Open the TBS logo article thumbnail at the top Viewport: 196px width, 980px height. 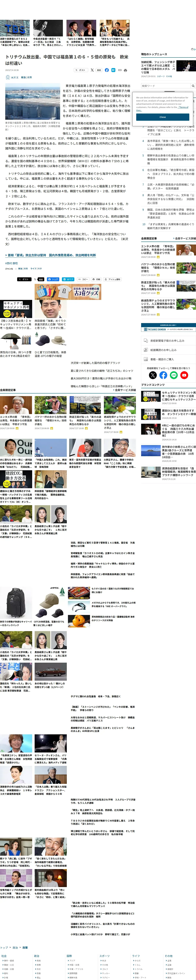[15, 28]
